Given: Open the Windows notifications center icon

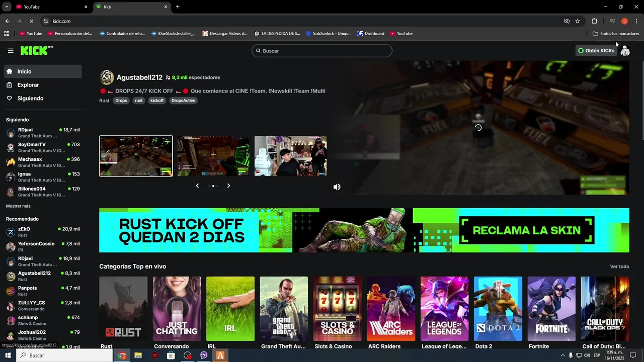Looking at the screenshot, I should [633, 355].
